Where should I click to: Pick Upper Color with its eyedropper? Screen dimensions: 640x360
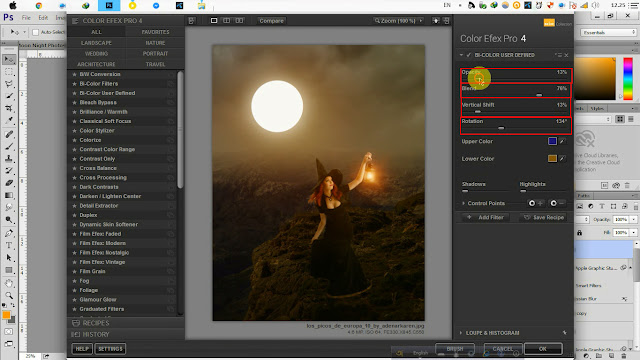pos(562,141)
